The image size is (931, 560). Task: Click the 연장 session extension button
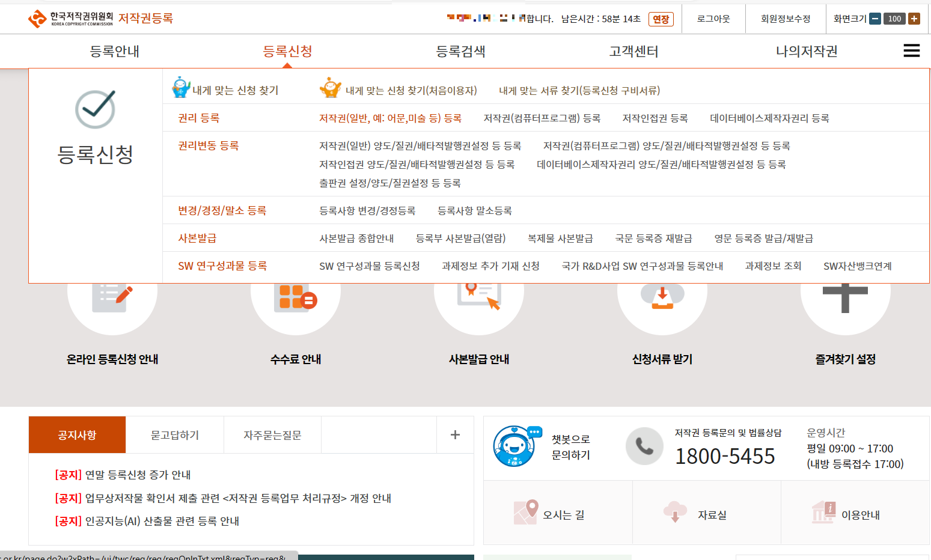pos(661,19)
